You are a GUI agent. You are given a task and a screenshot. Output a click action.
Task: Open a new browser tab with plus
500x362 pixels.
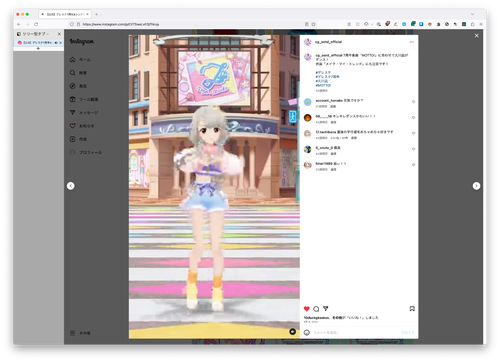[96, 14]
